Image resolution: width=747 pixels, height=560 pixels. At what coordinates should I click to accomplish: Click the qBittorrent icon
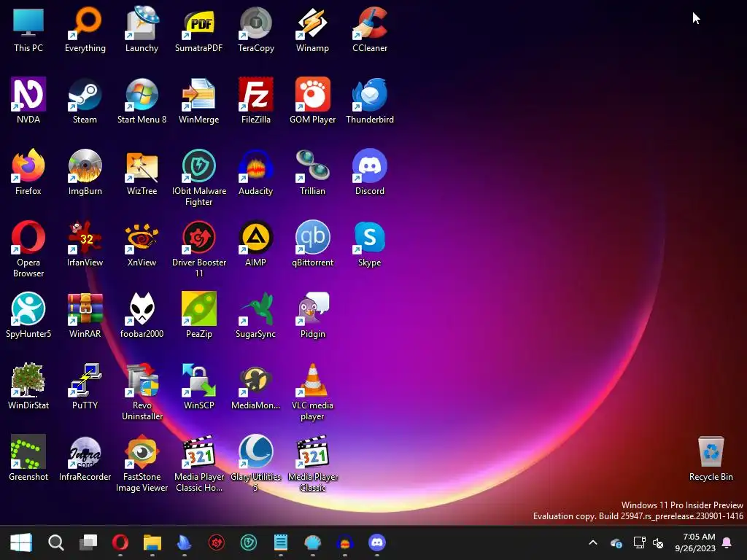tap(312, 244)
